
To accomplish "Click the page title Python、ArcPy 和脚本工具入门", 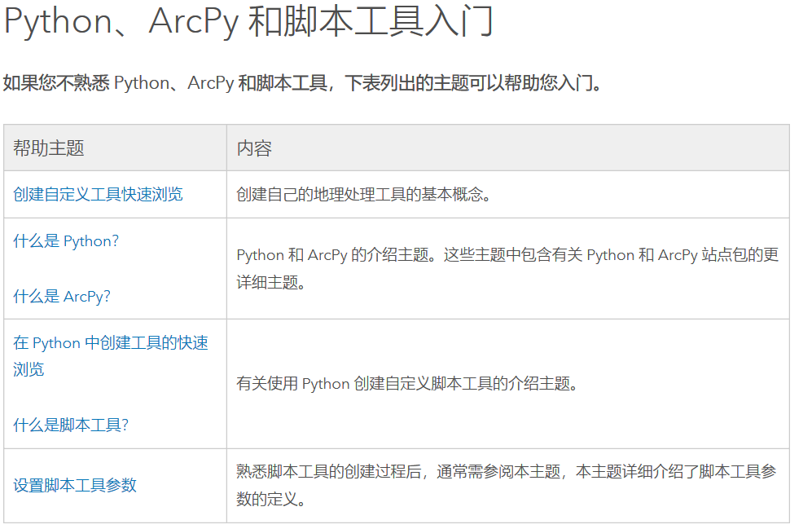I will (248, 21).
